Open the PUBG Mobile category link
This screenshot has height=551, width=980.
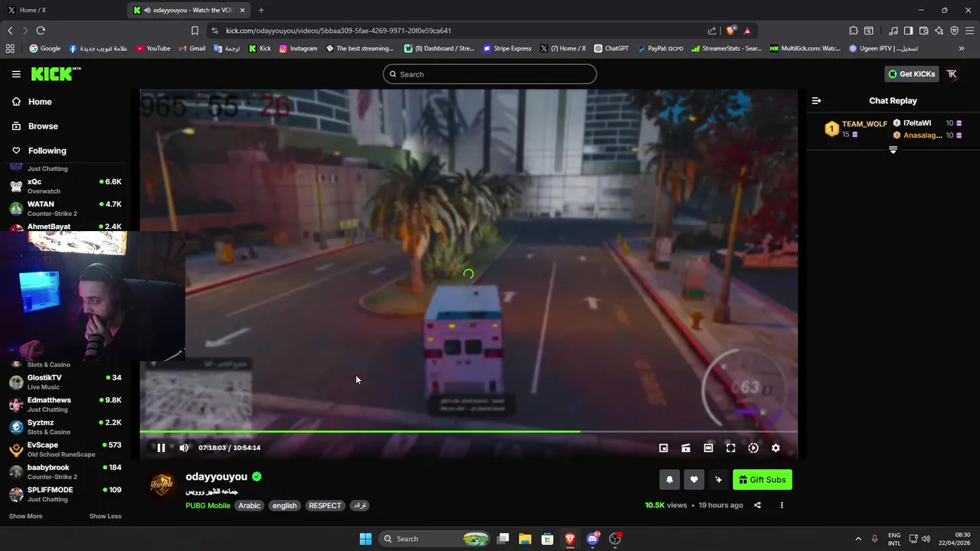click(207, 506)
